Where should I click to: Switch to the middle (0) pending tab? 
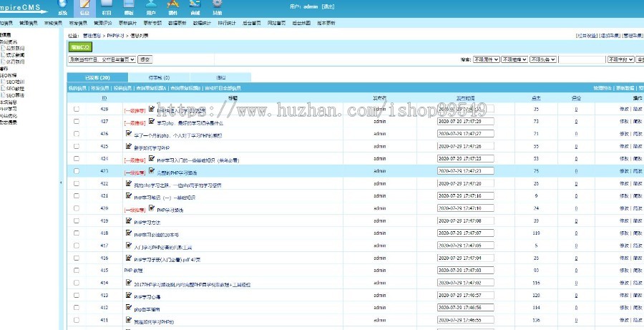click(x=159, y=77)
